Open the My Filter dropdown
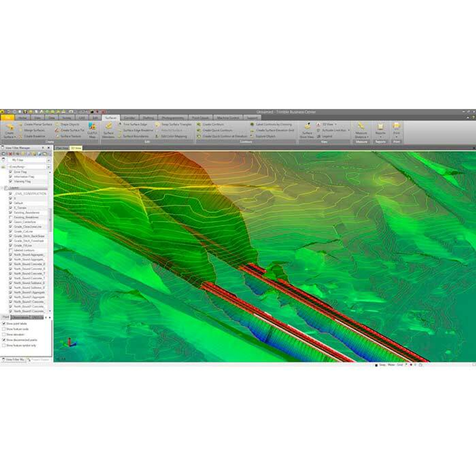476x476 pixels. click(x=49, y=160)
